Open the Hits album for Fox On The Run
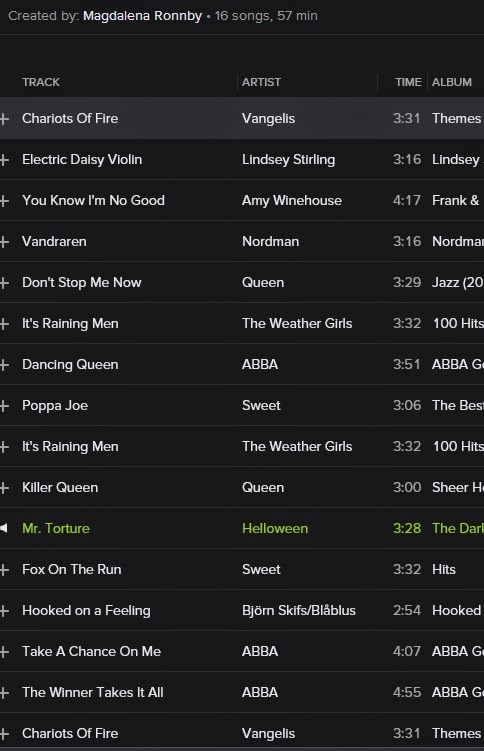The height and width of the screenshot is (751, 484). pos(444,569)
